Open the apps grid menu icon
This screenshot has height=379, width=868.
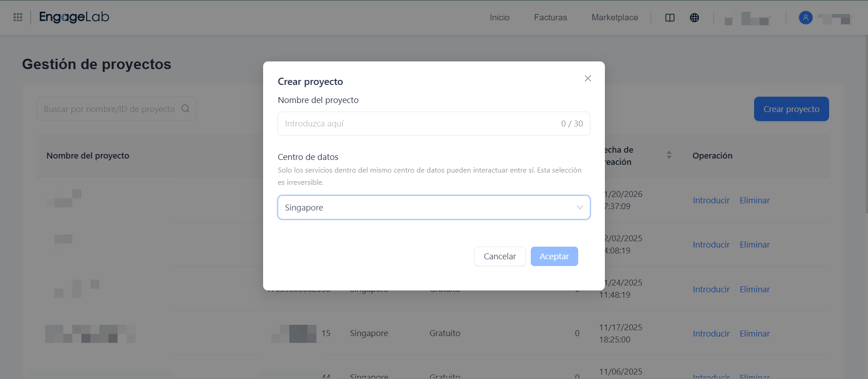(18, 17)
